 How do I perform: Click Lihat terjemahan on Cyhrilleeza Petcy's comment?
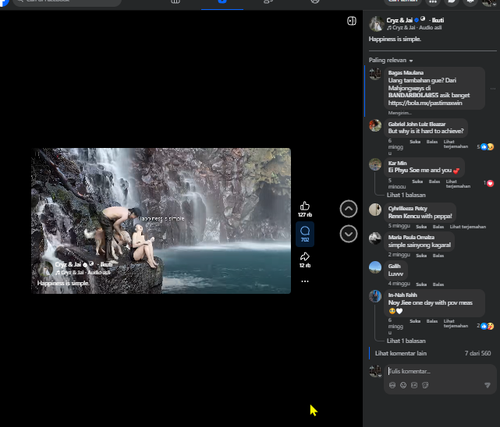468,227
